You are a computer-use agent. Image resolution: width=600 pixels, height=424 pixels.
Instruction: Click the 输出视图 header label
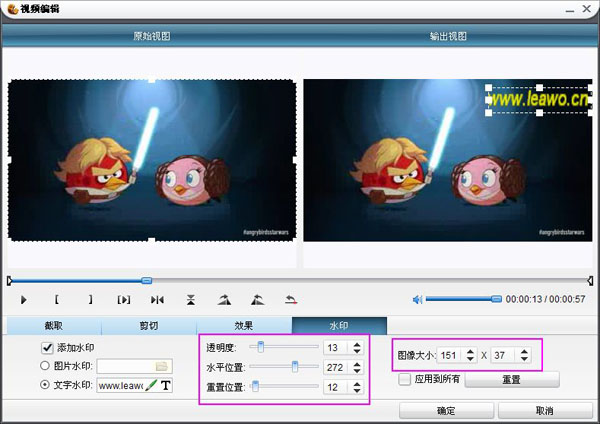[x=448, y=36]
